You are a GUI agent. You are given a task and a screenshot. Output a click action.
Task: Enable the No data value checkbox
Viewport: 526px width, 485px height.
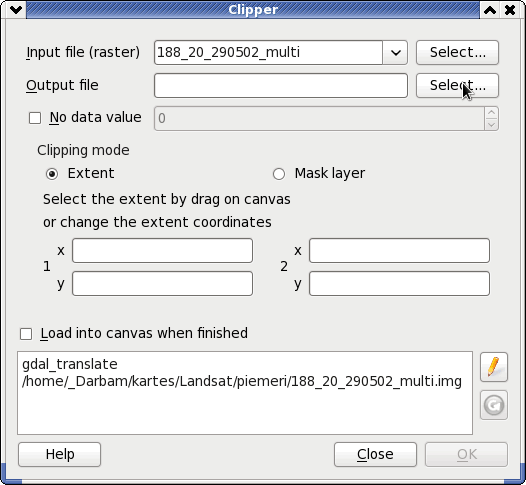35,118
